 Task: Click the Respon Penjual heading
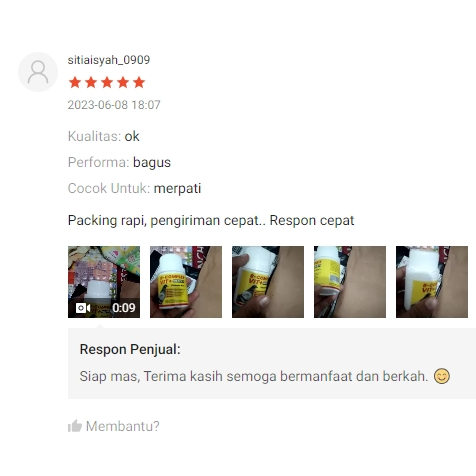[130, 349]
